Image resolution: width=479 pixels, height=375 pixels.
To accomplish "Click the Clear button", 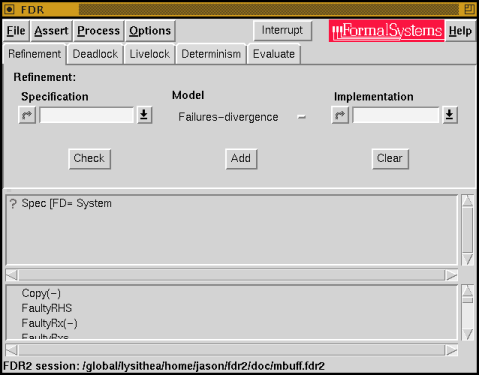I will pyautogui.click(x=390, y=158).
